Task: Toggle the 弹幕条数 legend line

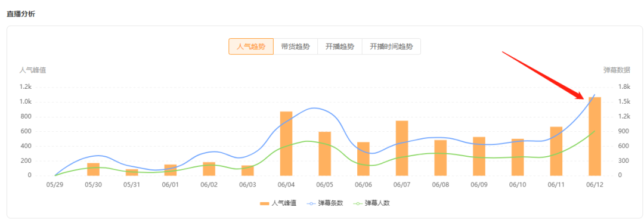Action: pyautogui.click(x=324, y=203)
